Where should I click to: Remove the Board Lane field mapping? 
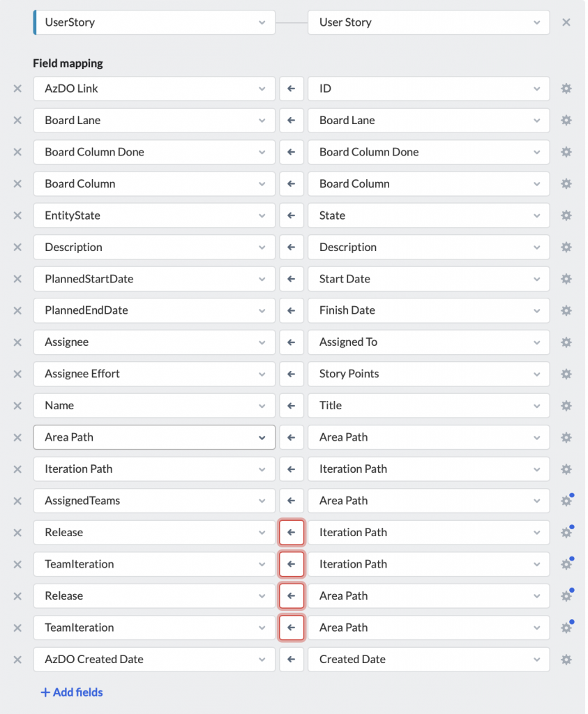click(x=17, y=120)
